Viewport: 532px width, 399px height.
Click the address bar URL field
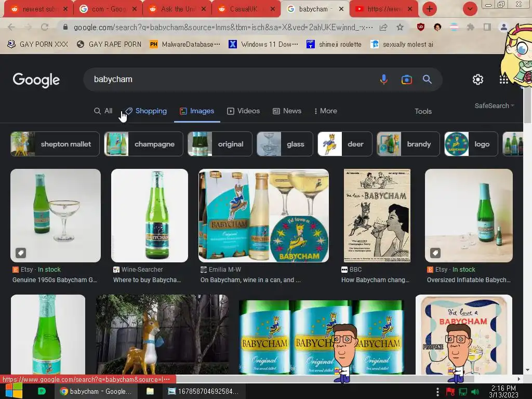tap(223, 27)
